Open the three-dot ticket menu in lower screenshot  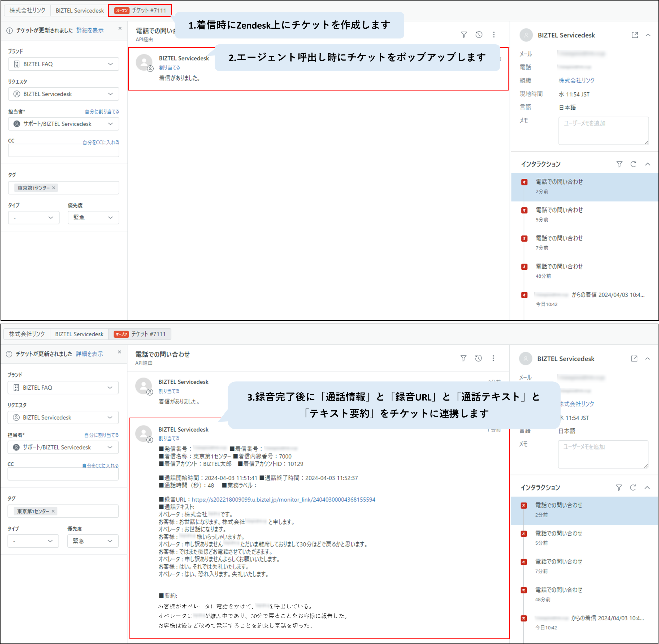[x=493, y=358]
